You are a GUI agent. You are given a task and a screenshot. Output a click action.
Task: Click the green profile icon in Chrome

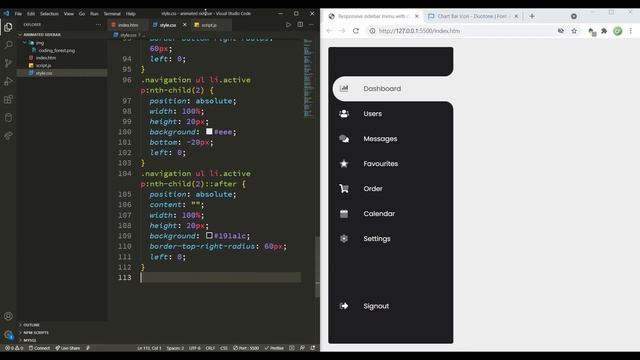(x=618, y=31)
